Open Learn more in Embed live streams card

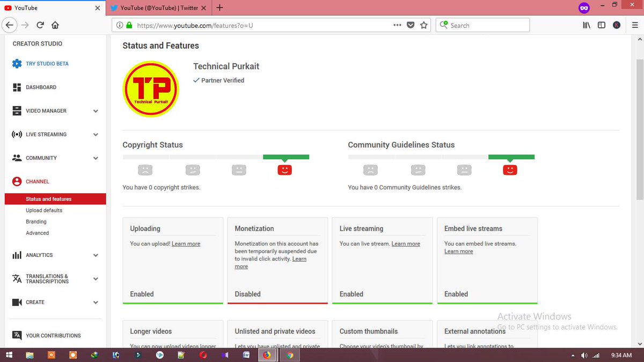458,252
